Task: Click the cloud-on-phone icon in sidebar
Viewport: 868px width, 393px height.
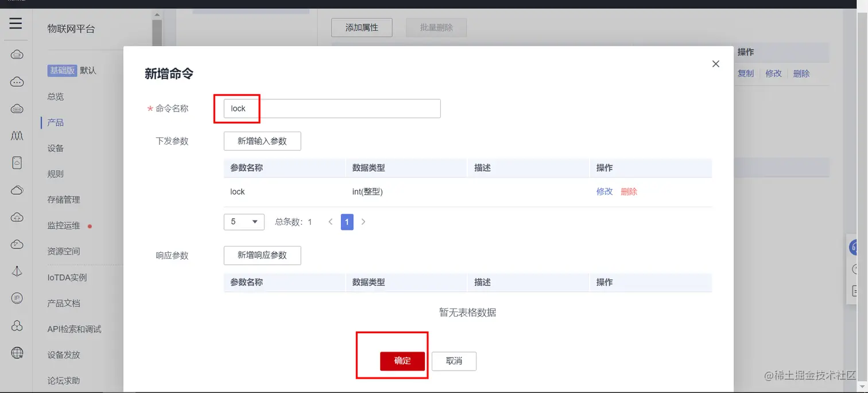Action: [17, 163]
